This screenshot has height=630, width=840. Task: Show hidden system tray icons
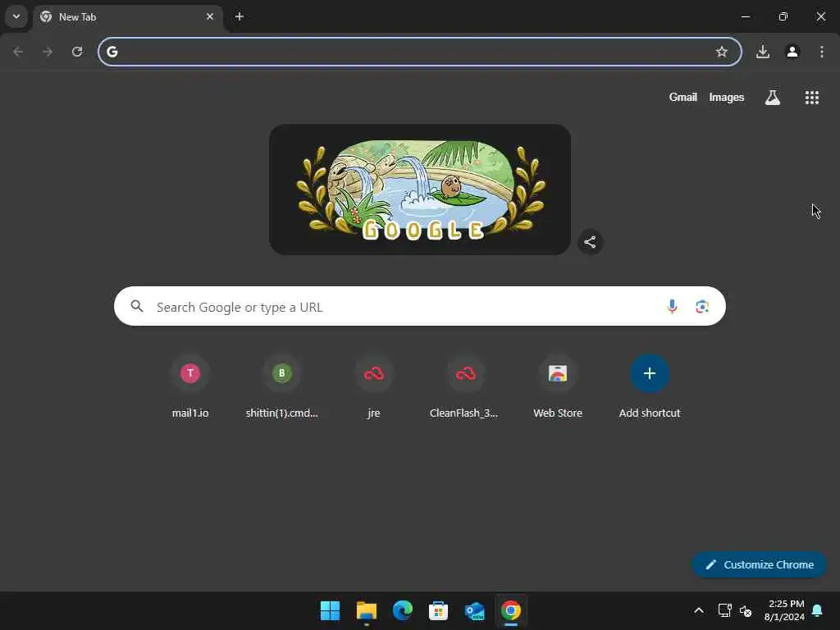699,610
